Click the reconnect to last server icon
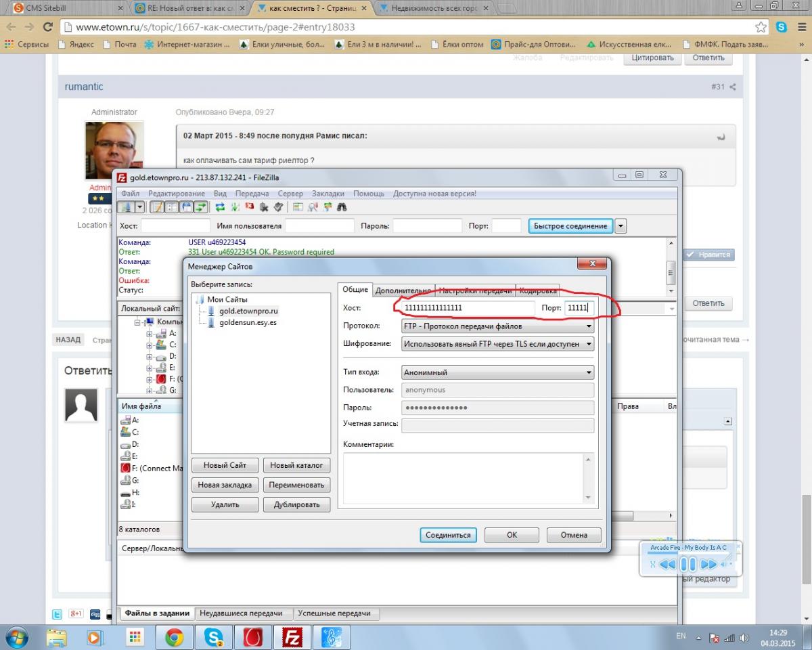812x650 pixels. click(x=278, y=207)
